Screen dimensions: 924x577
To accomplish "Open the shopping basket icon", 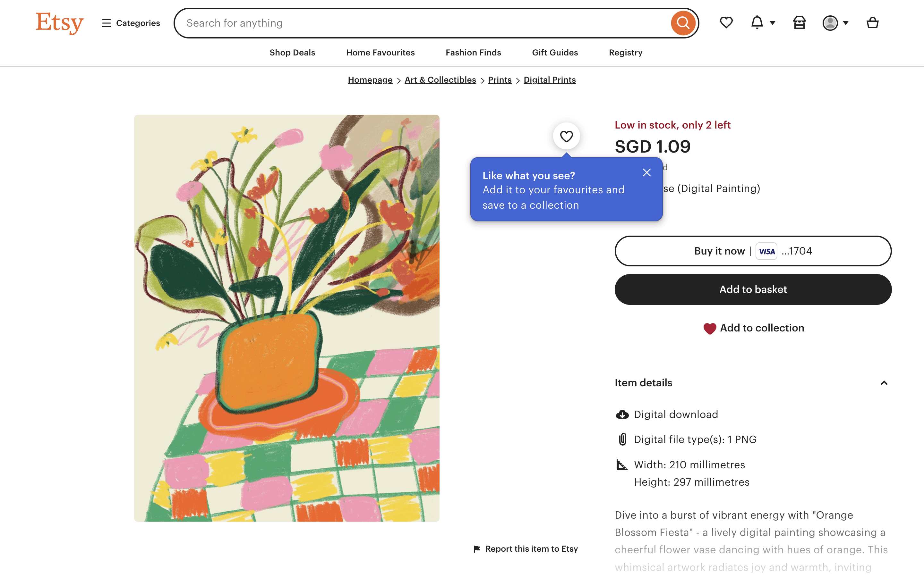I will coord(872,23).
